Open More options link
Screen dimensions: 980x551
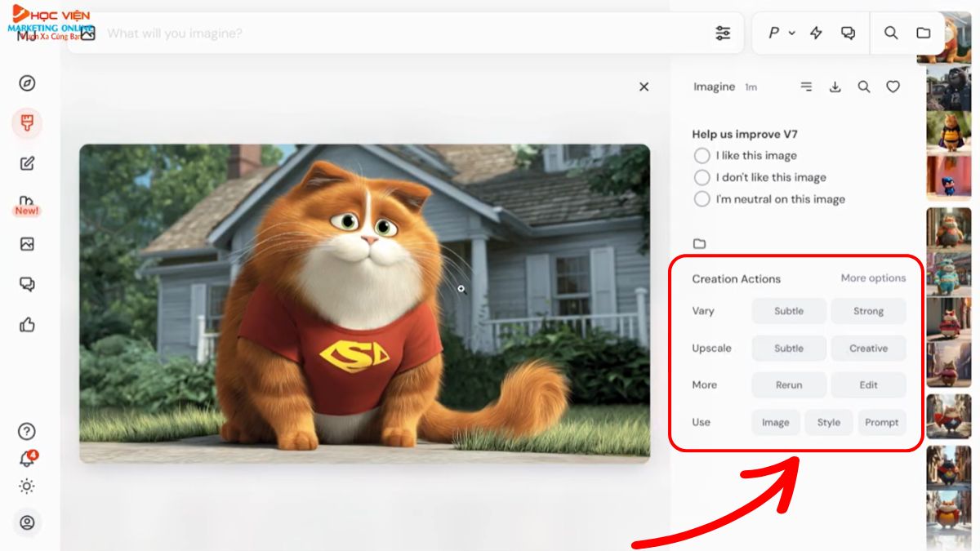pyautogui.click(x=873, y=278)
